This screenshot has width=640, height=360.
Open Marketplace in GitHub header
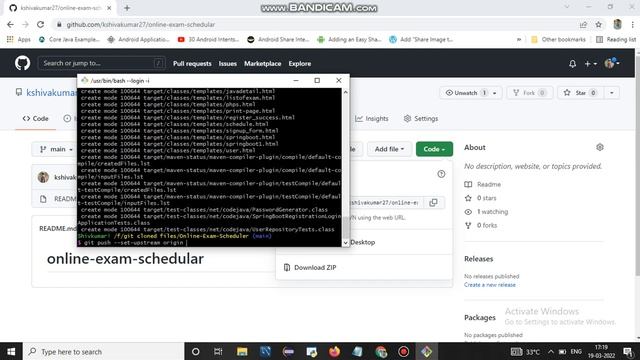click(262, 64)
